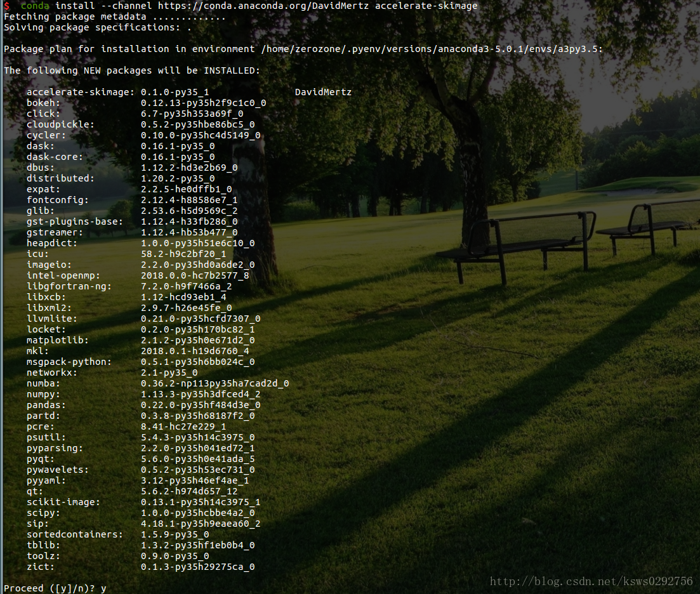Click 'The following NEW packages will be INSTALLED' line
The image size is (700, 594).
point(132,70)
